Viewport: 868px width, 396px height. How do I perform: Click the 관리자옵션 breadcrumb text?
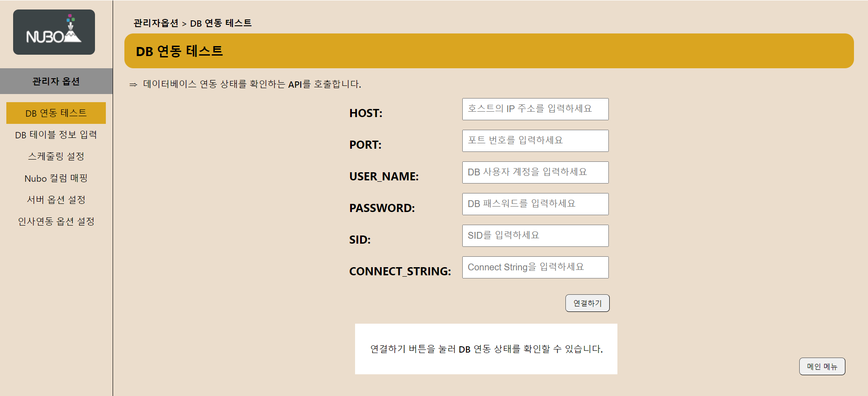coord(156,23)
